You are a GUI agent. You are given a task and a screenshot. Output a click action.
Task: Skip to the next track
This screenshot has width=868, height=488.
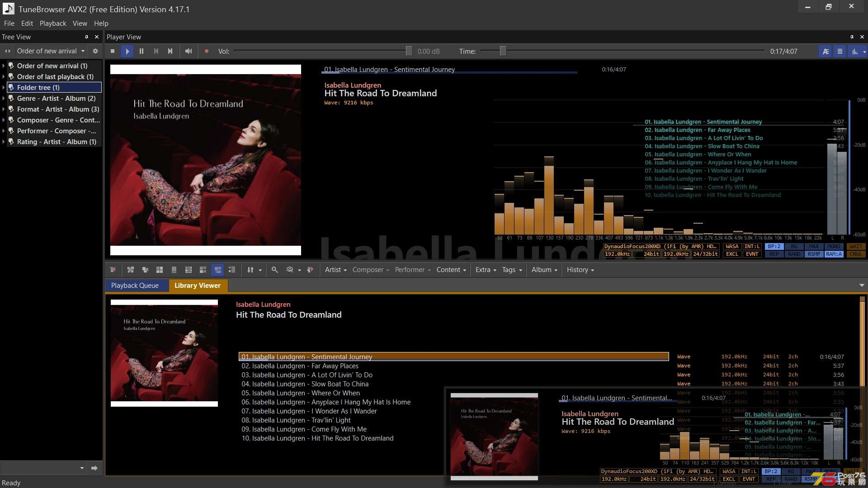pos(170,52)
